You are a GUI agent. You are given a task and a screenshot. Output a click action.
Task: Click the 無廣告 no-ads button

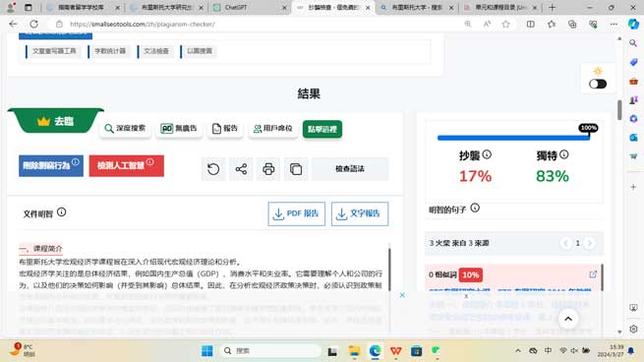(179, 129)
